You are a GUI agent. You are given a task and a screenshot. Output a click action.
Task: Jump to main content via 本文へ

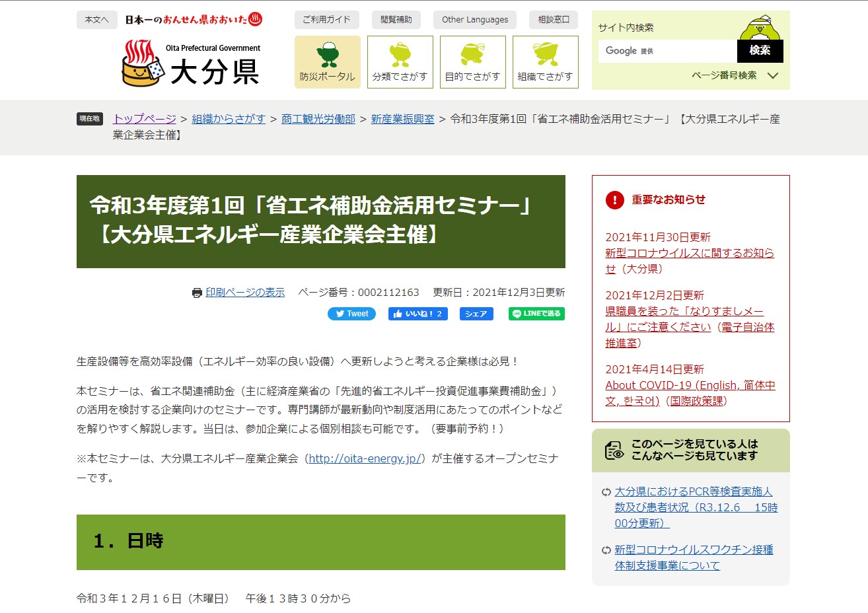pos(96,20)
